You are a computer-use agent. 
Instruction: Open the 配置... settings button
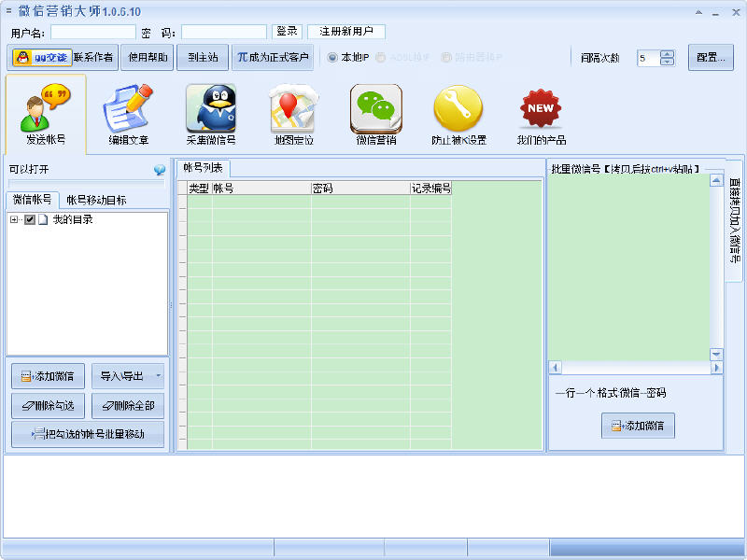pos(711,58)
